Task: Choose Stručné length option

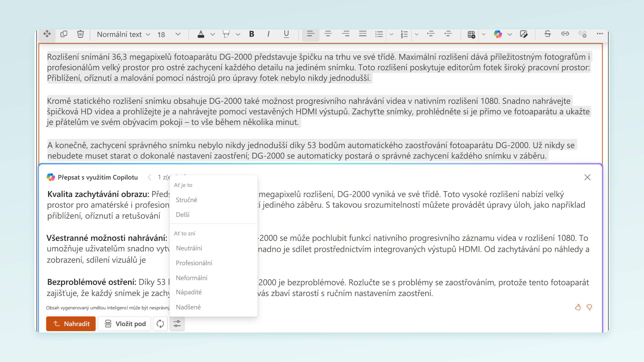Action: (x=213, y=200)
